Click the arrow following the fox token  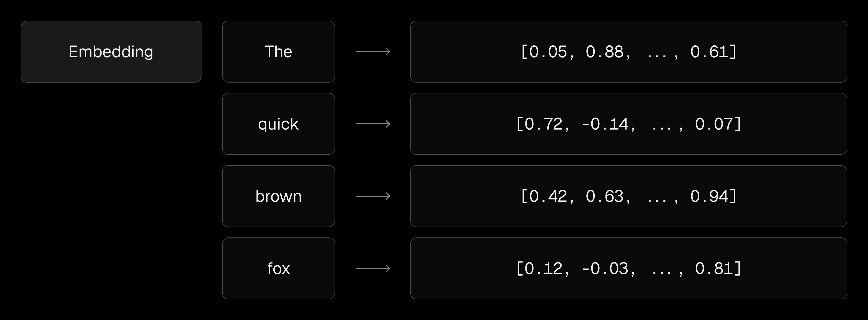pos(373,269)
